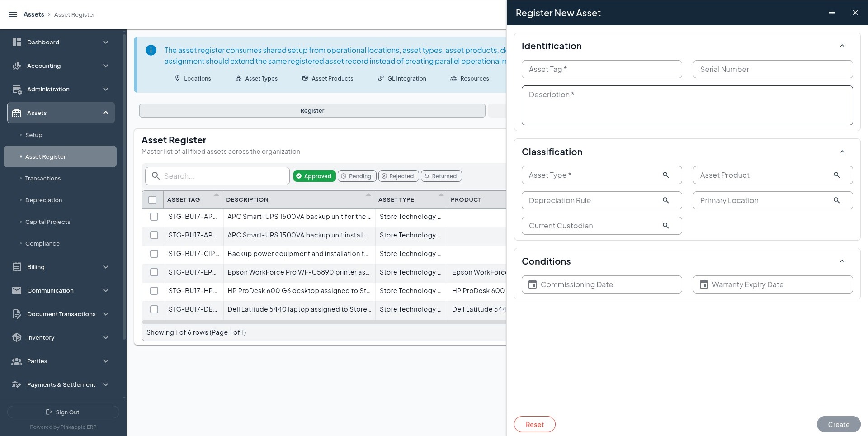This screenshot has width=868, height=436.
Task: Click the search magnifier in Asset Type field
Action: 665,175
